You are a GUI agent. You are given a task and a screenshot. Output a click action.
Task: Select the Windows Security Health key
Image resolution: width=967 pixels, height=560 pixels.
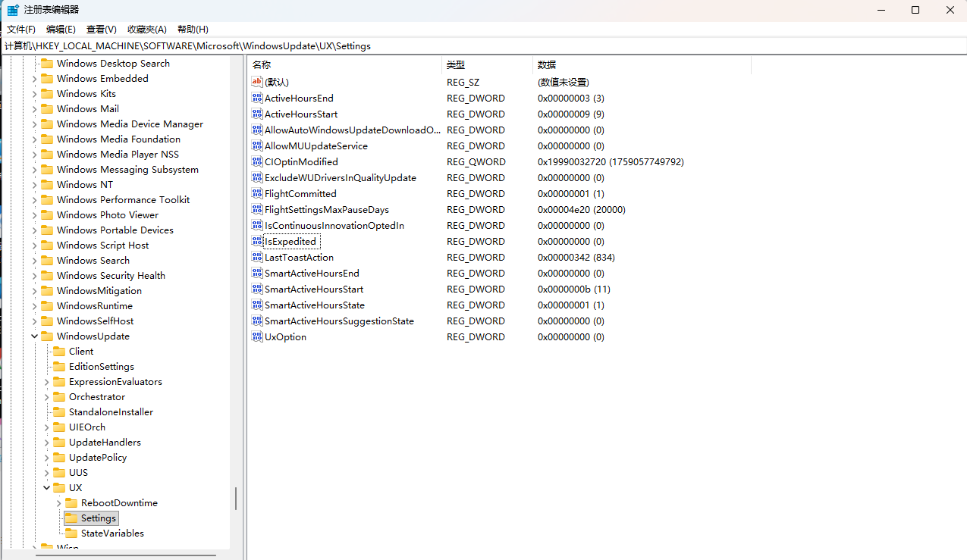click(x=111, y=275)
